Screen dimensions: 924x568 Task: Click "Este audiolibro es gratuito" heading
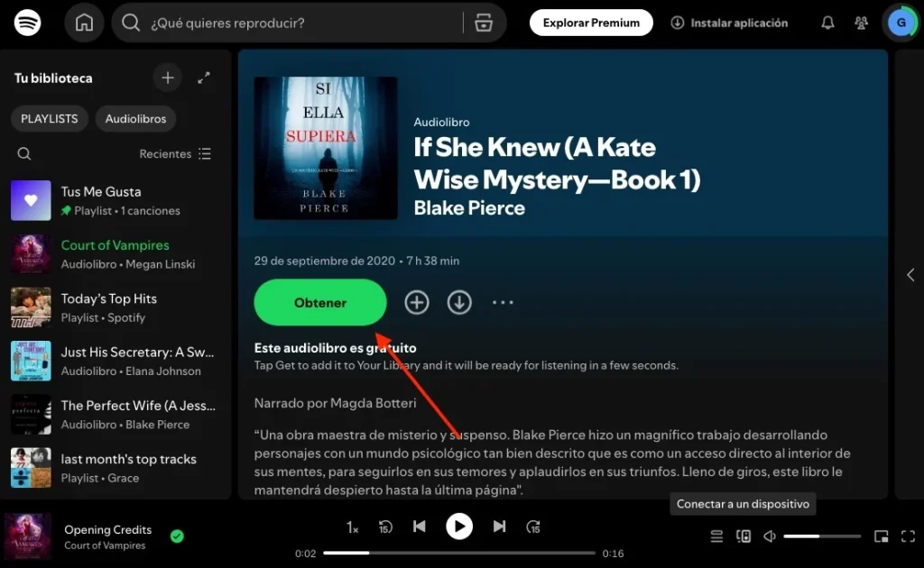pos(336,348)
